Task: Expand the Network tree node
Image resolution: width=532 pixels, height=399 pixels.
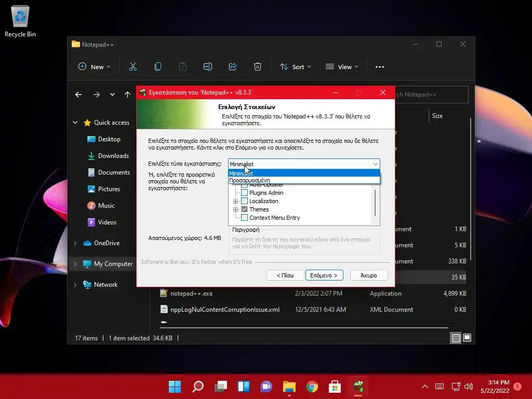Action: pos(75,285)
